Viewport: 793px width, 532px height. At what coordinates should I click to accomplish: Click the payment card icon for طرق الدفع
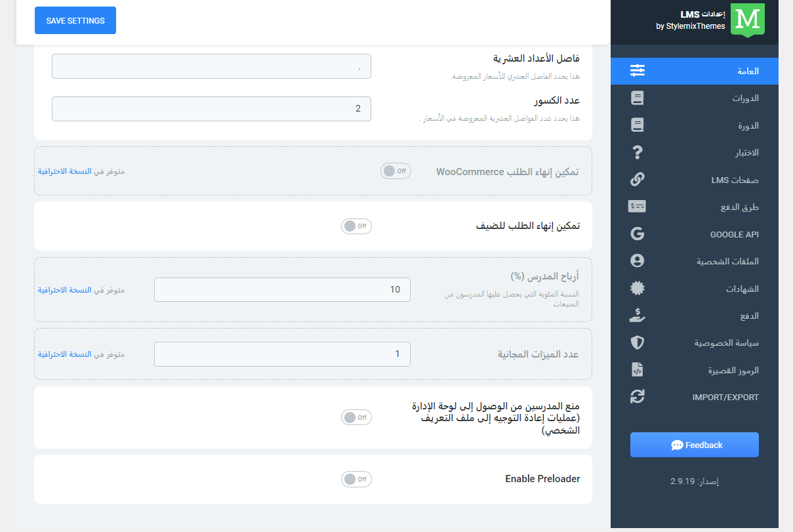(x=637, y=207)
